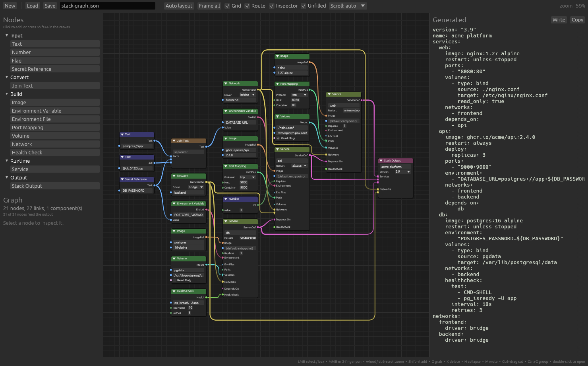Click the Frame all button

pos(209,6)
